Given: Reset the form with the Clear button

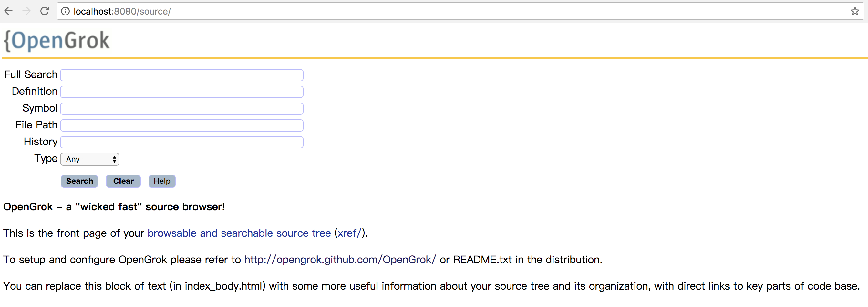Looking at the screenshot, I should [x=123, y=182].
